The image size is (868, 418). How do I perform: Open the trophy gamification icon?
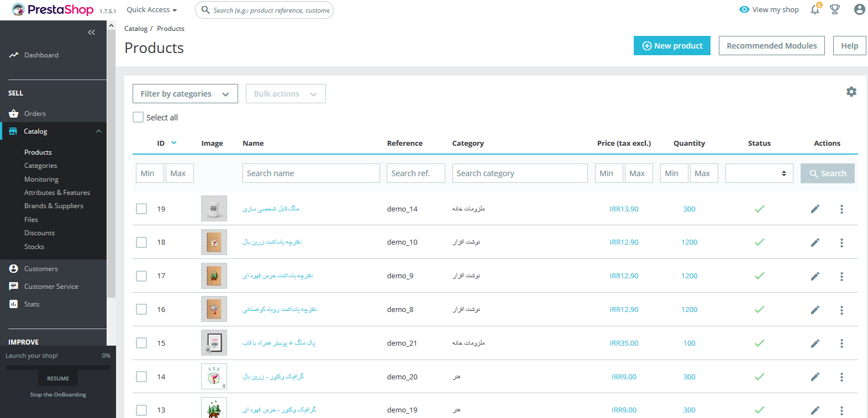[835, 9]
